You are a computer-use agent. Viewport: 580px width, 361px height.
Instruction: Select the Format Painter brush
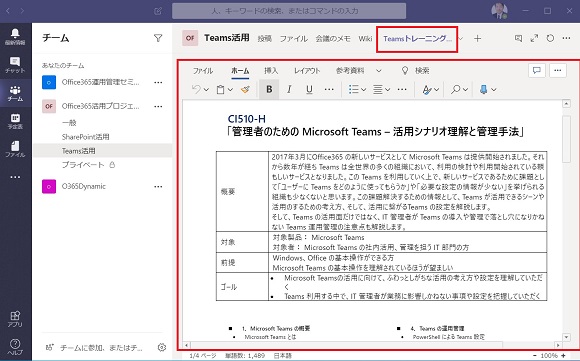[x=245, y=89]
